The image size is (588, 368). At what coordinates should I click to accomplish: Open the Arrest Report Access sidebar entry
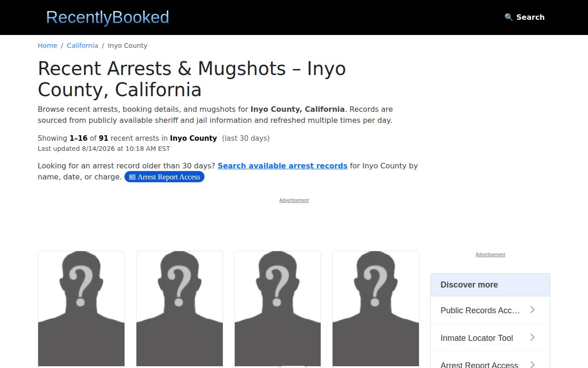(490, 361)
